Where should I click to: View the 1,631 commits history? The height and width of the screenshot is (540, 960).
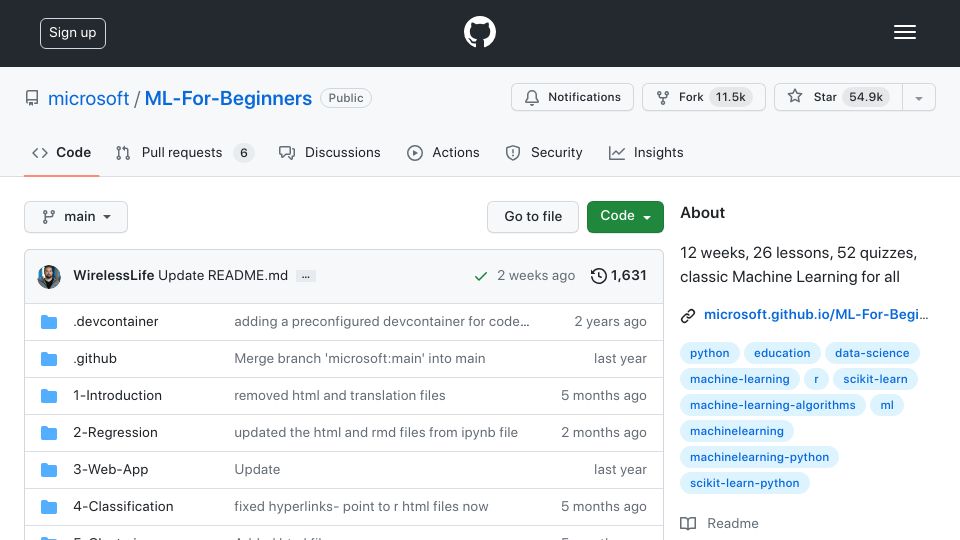click(x=618, y=276)
